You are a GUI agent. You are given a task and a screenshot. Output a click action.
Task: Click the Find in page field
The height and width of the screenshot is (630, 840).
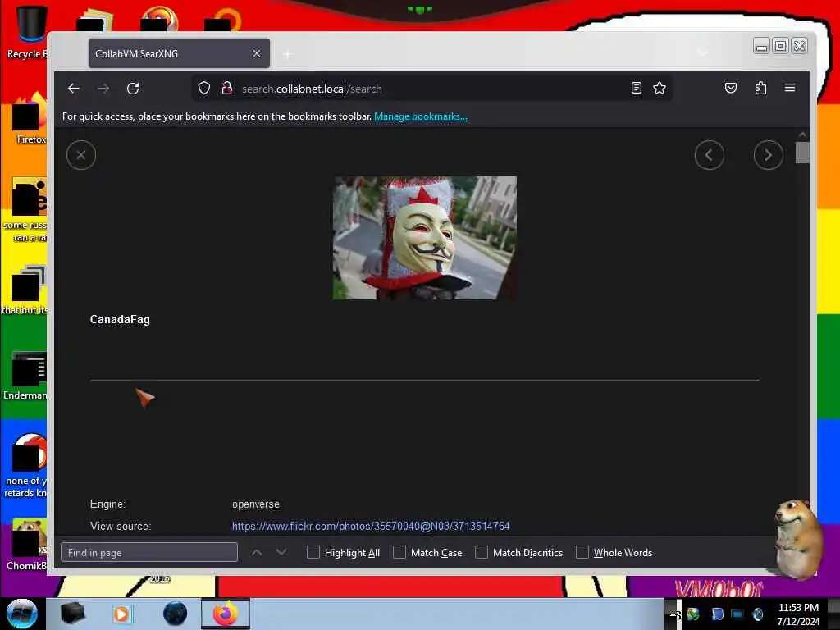(149, 552)
